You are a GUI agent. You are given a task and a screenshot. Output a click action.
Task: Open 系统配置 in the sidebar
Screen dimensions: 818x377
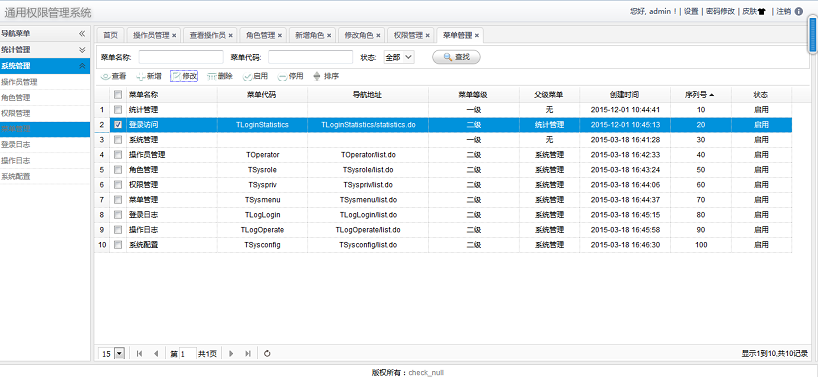45,176
